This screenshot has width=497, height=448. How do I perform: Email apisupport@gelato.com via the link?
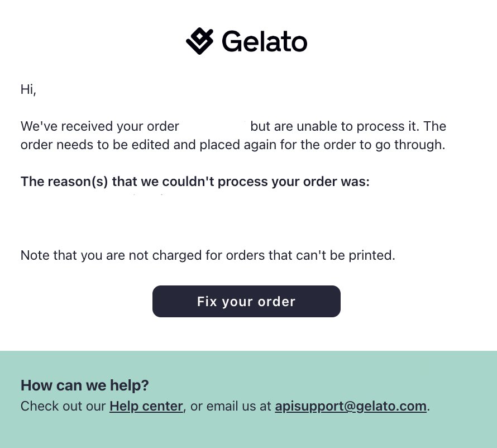(351, 406)
